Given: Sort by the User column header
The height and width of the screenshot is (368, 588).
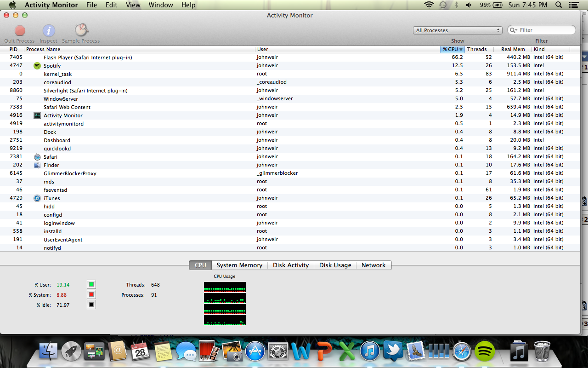Looking at the screenshot, I should pos(348,49).
